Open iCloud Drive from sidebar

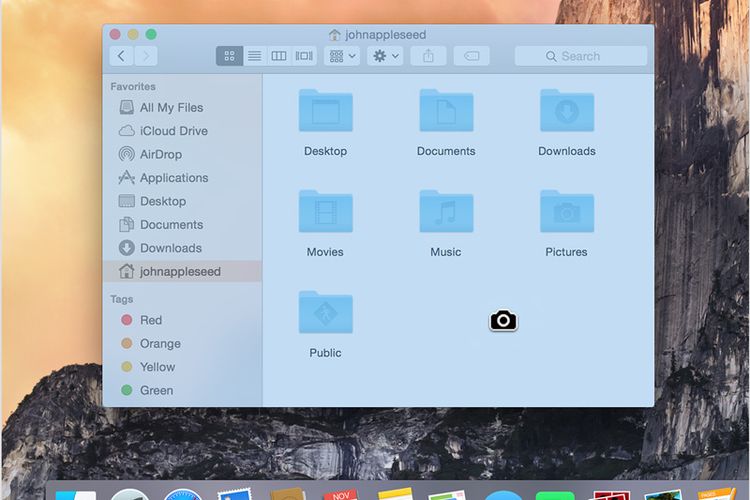(x=182, y=131)
